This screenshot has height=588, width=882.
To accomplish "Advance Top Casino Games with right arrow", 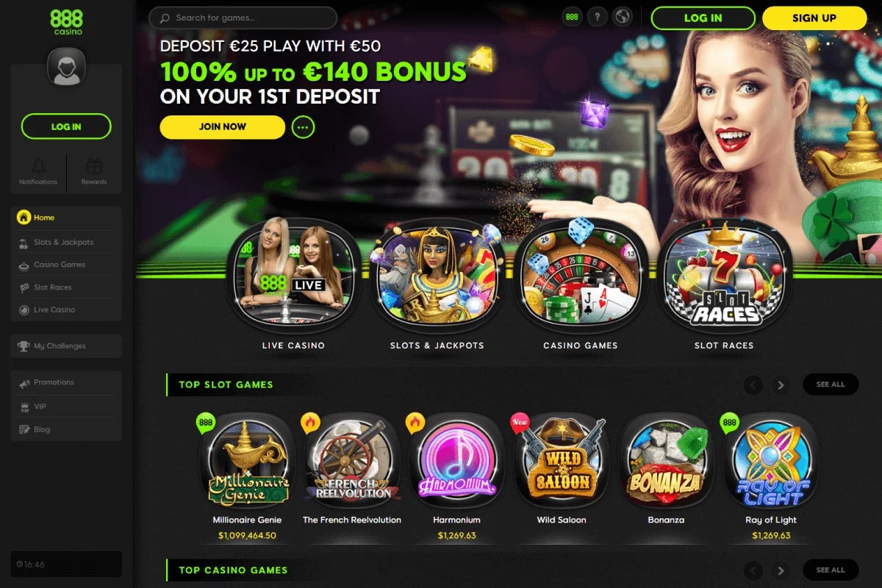I will click(781, 570).
